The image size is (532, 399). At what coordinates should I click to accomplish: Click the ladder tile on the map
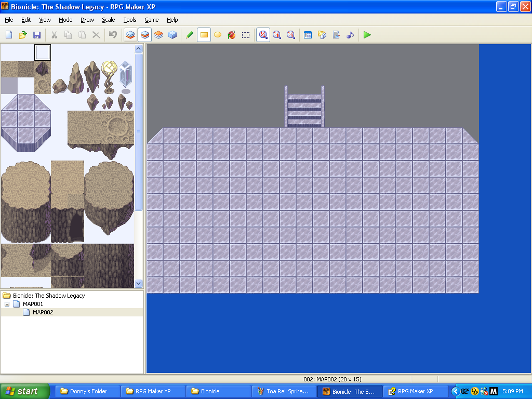304,107
